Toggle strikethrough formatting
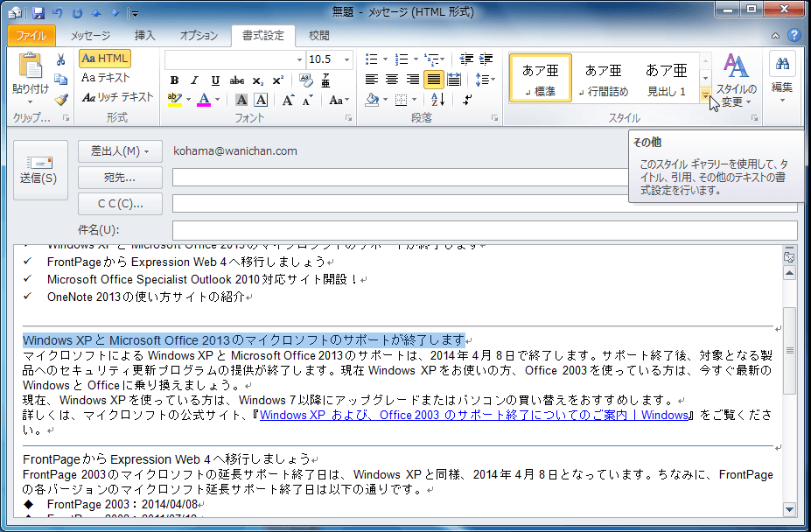The image size is (811, 532). tap(237, 80)
